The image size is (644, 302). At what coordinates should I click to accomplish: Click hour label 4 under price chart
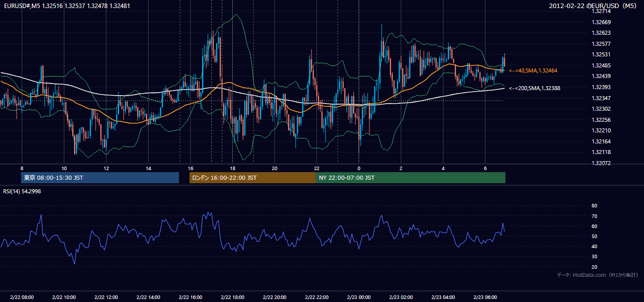coord(443,168)
